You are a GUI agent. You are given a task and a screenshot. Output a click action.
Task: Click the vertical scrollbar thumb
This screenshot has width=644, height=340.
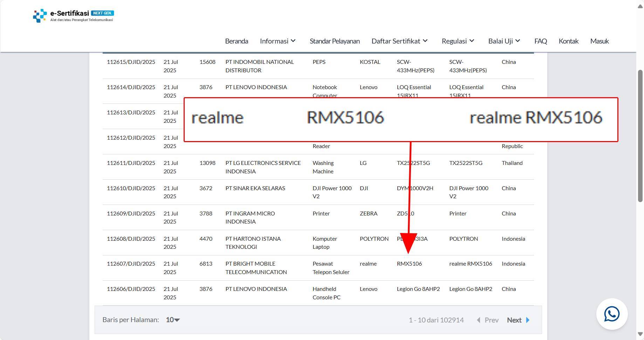click(640, 136)
